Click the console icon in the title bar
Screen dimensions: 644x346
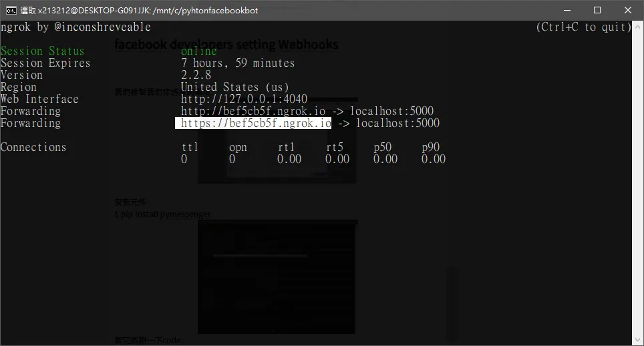pos(11,10)
